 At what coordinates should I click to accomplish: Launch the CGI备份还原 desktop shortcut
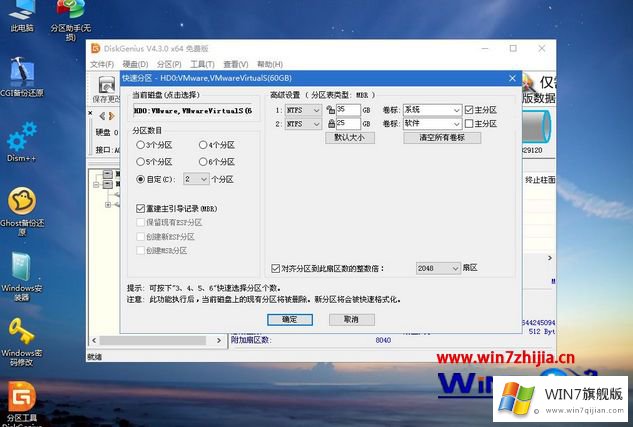pos(22,77)
